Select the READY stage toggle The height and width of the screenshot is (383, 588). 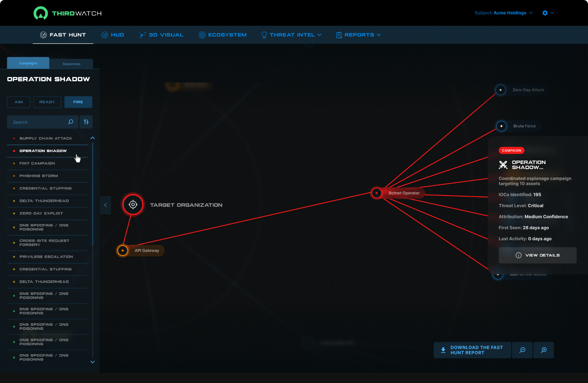tap(47, 102)
